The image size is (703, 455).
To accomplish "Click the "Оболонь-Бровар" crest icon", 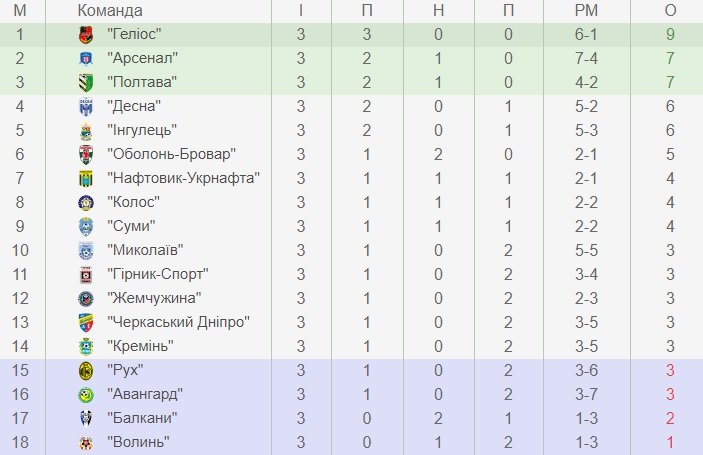I will tap(85, 154).
